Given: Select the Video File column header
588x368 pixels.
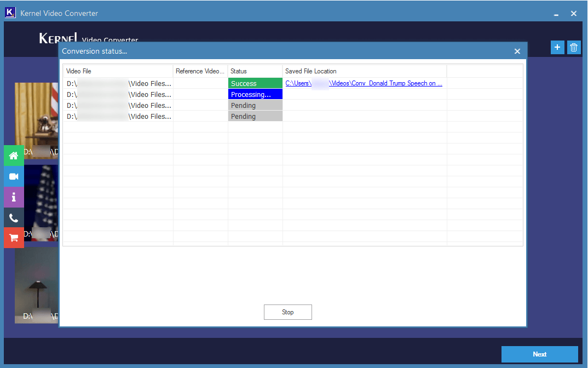Looking at the screenshot, I should pos(118,71).
